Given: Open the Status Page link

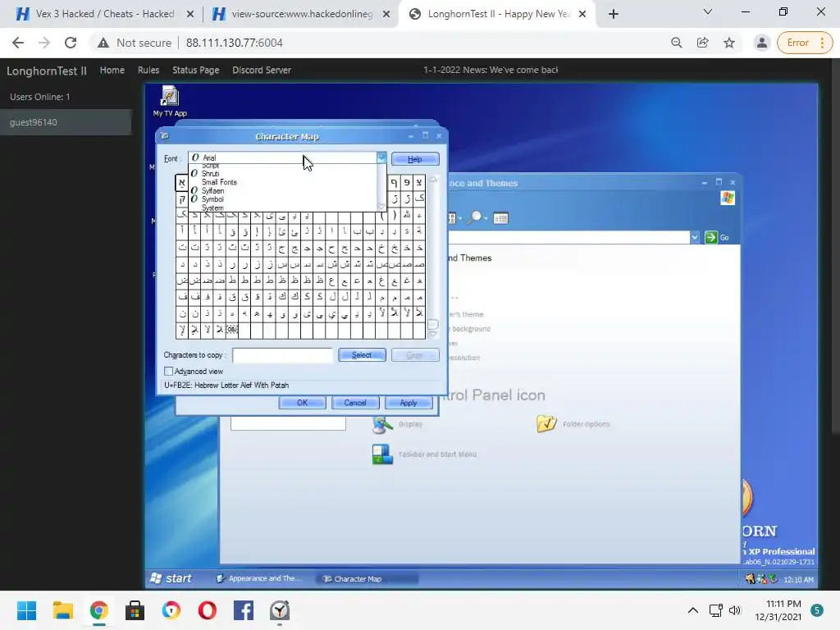Looking at the screenshot, I should (195, 71).
